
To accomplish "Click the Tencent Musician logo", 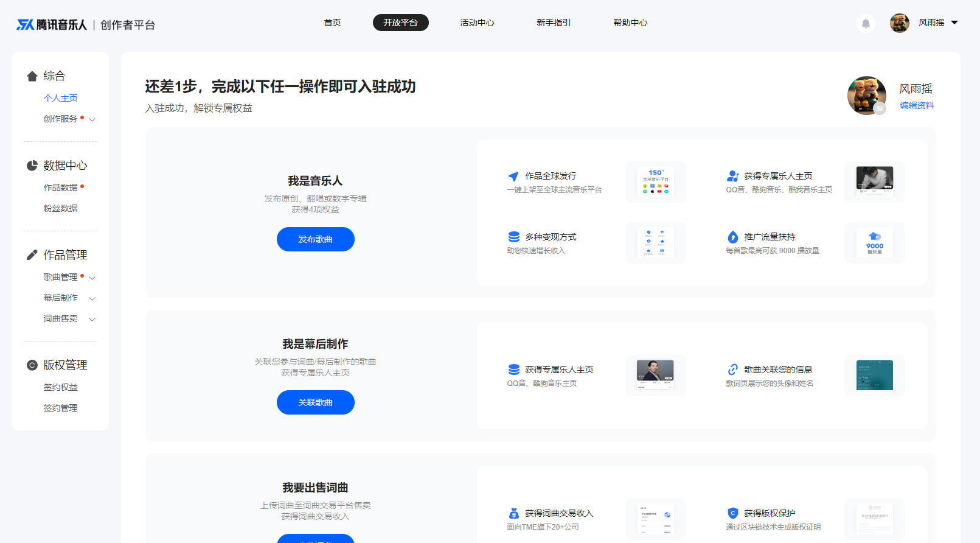I will (52, 24).
